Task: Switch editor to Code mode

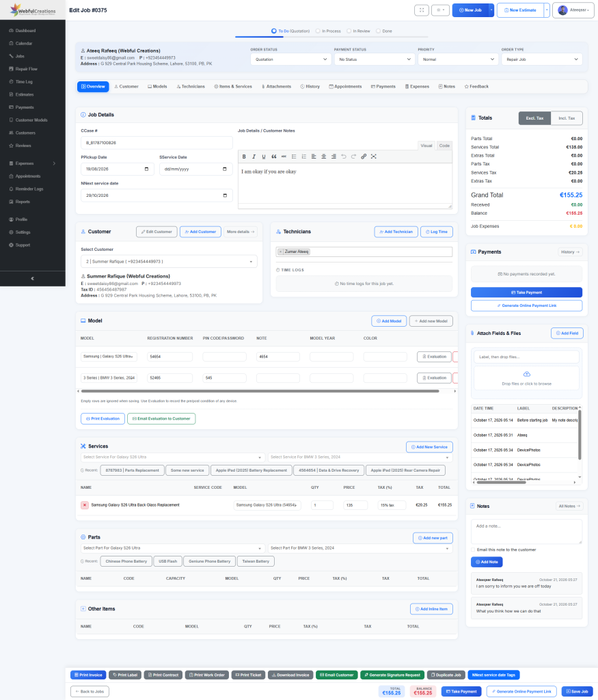Action: [444, 146]
